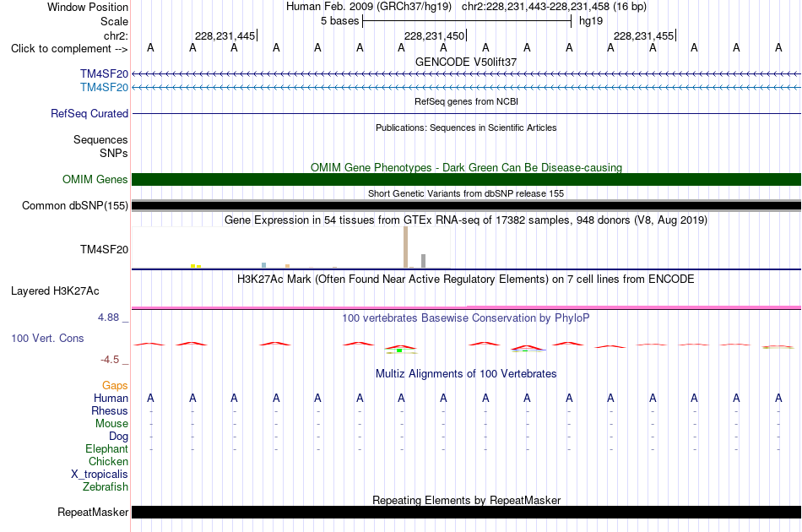Click the 'Click to complement -->' label
This screenshot has width=802, height=532.
[x=69, y=49]
